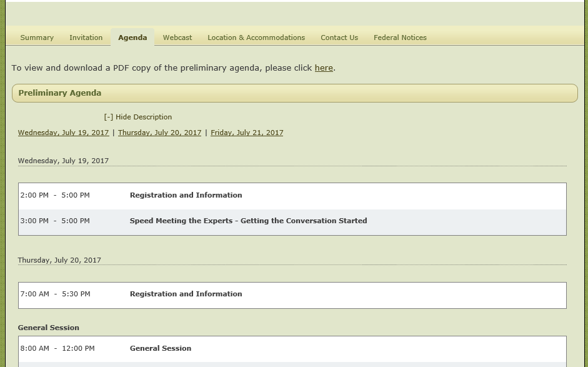Select Speed Meeting the Experts session
Screen dimensions: 588x367
pyautogui.click(x=248, y=221)
